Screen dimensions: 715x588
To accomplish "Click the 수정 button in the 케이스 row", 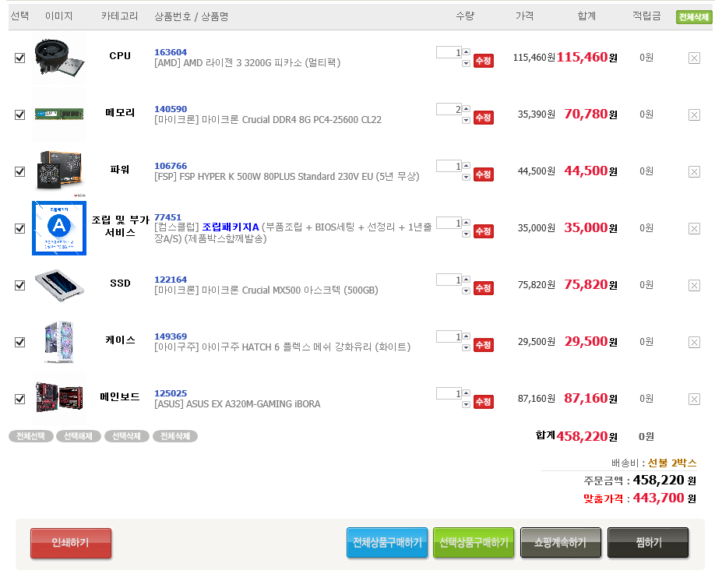I will [x=484, y=345].
